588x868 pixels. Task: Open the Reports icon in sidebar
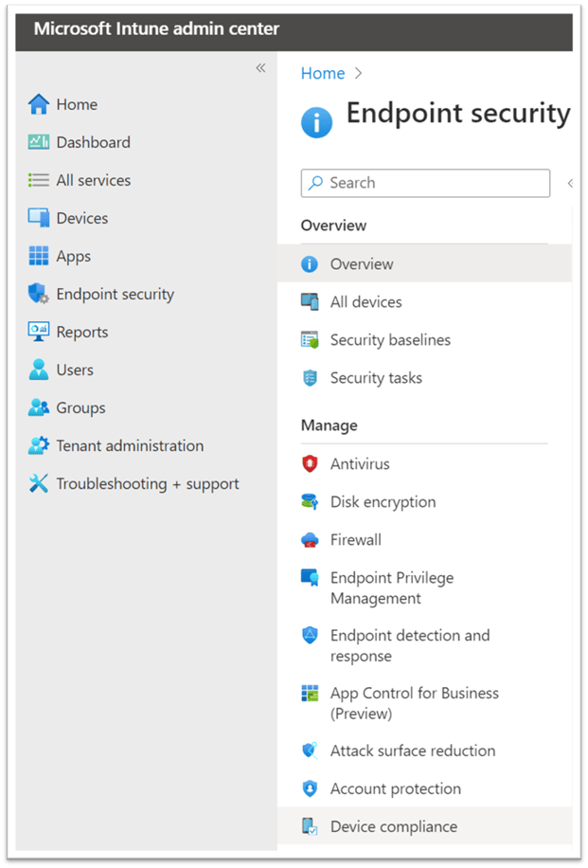click(38, 332)
